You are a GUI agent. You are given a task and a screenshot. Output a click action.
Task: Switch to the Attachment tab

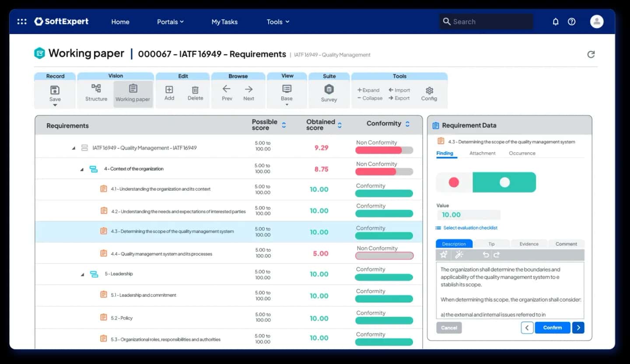(x=482, y=153)
